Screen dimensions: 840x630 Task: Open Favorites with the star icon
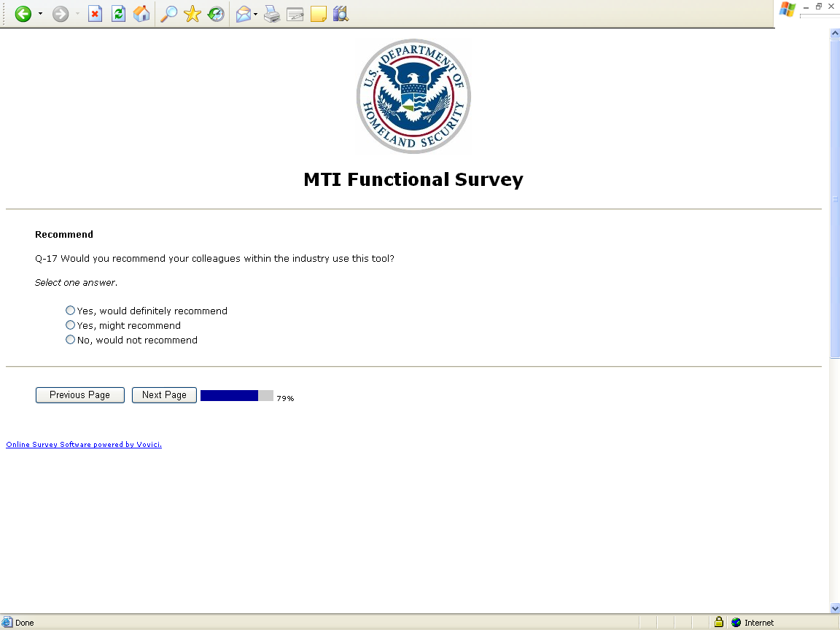click(x=192, y=14)
